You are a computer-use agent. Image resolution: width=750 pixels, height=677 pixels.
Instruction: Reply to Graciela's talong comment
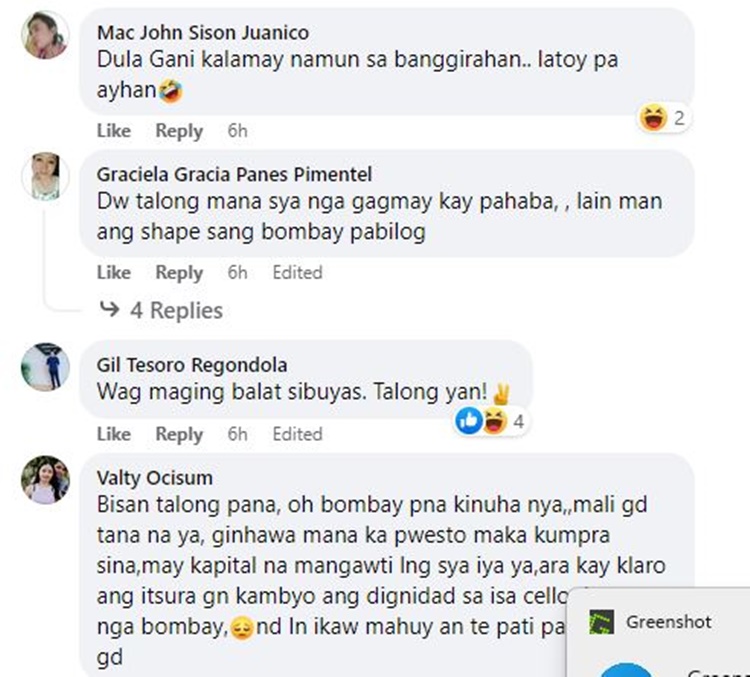(x=179, y=272)
